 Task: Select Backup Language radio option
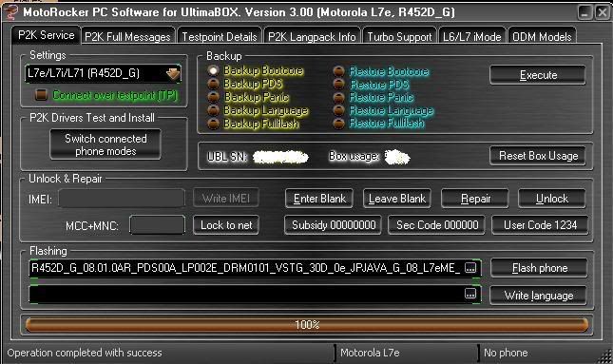(x=213, y=110)
